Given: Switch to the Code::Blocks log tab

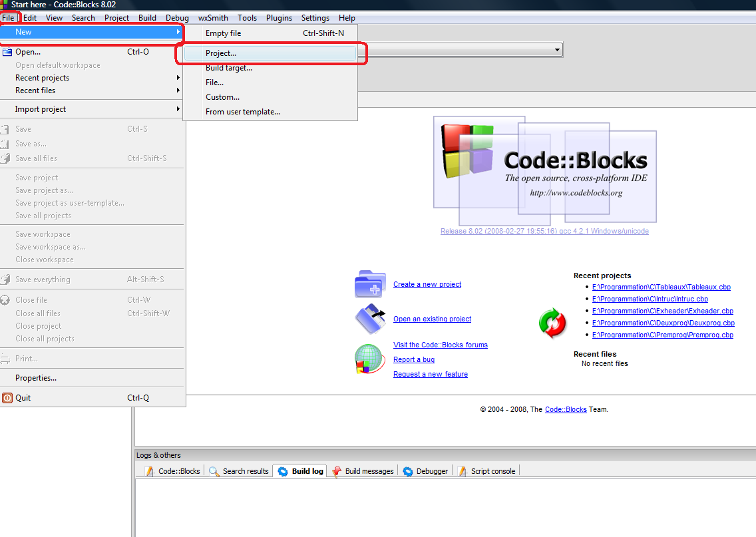Looking at the screenshot, I should point(172,471).
